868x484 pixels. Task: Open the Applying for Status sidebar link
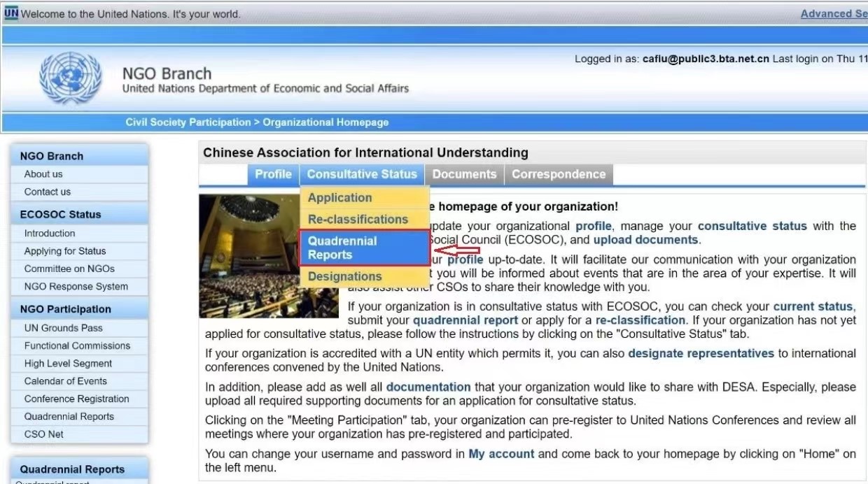[x=65, y=251]
